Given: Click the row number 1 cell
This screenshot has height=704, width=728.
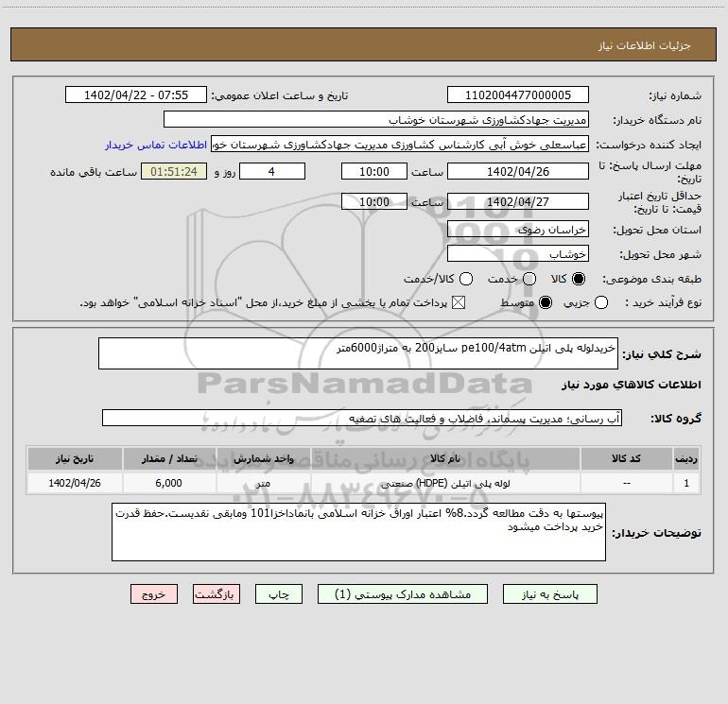Looking at the screenshot, I should point(686,483).
